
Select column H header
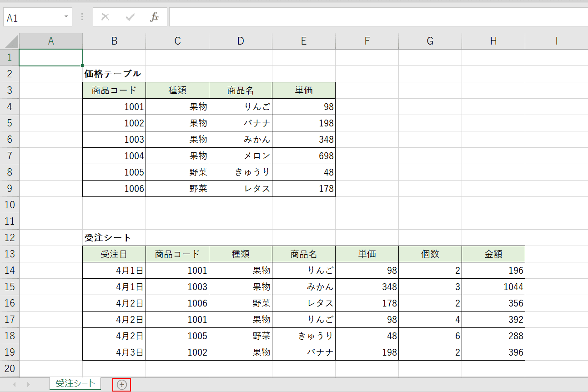pos(493,41)
